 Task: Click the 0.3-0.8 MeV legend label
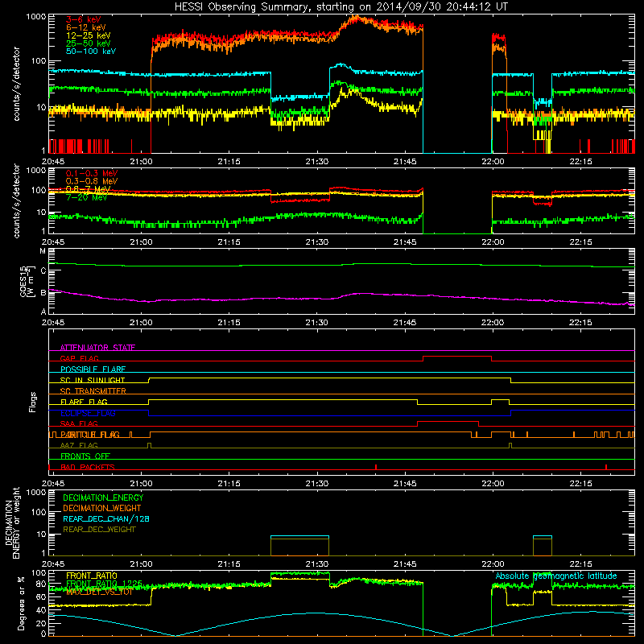tap(92, 181)
